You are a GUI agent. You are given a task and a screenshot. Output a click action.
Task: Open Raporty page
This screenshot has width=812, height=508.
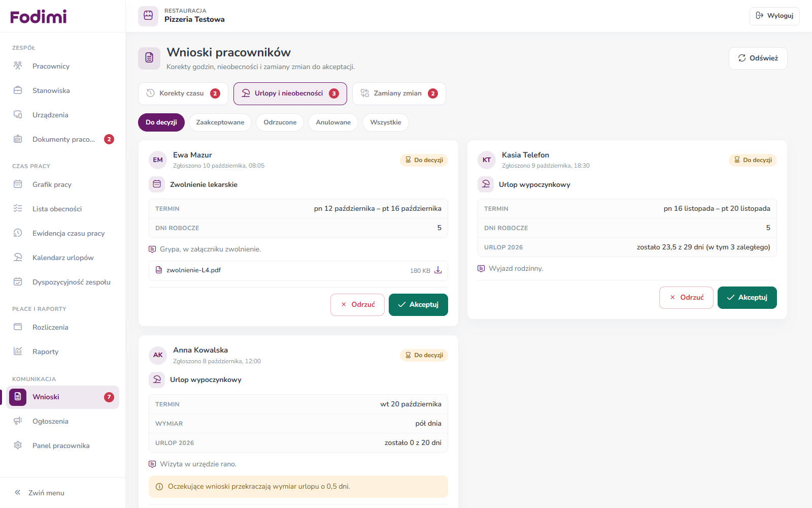62,352
